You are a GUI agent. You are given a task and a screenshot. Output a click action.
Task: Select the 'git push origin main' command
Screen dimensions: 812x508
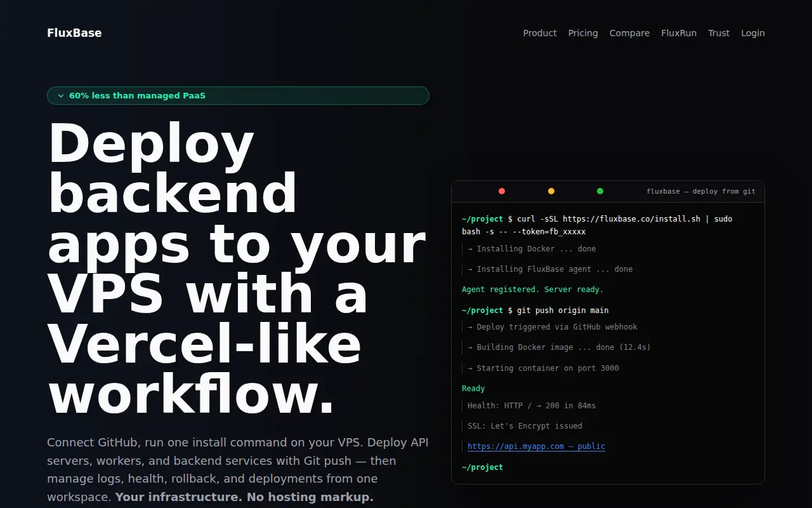pos(563,311)
